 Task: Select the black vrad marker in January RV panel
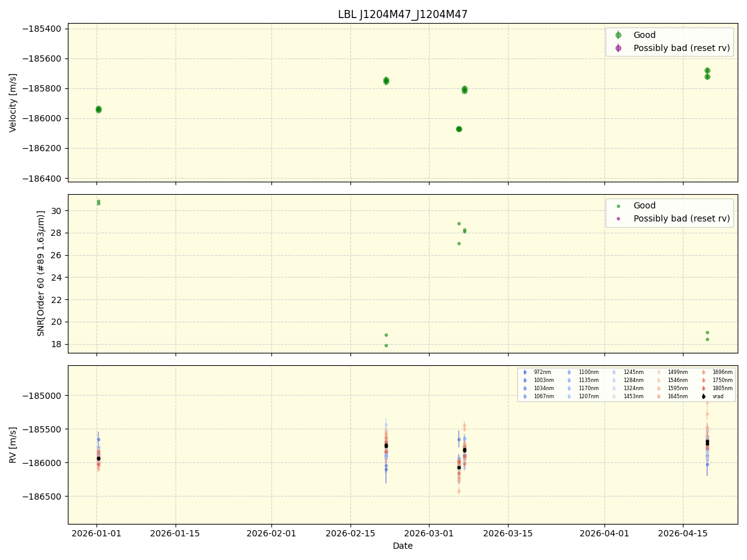click(98, 459)
